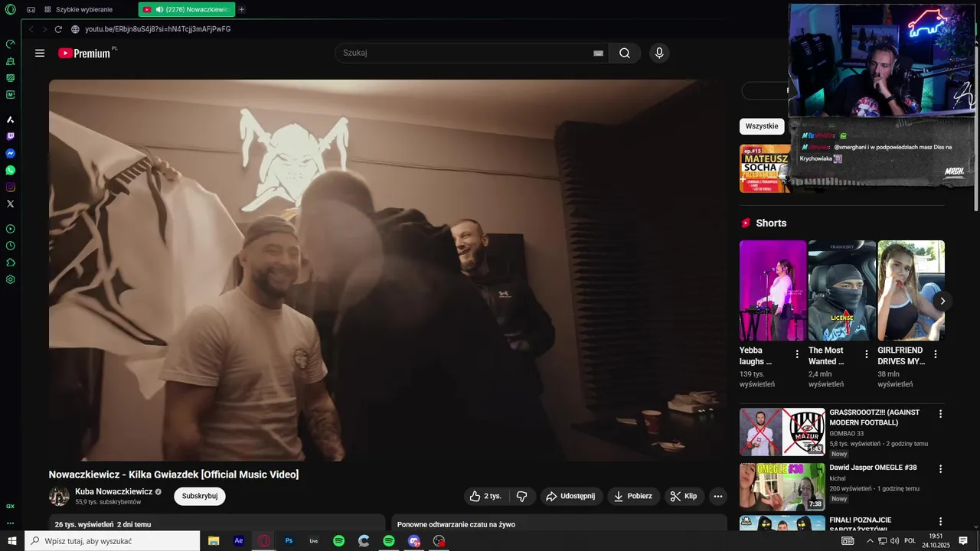The image size is (980, 551).
Task: Open a new tab with plus button
Action: (242, 9)
